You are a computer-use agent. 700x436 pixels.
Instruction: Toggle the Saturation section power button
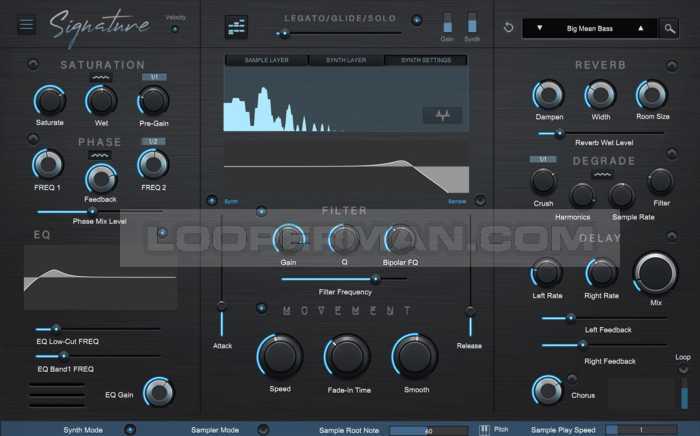point(33,65)
